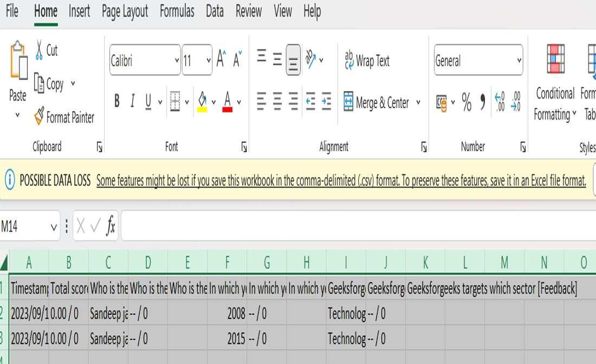Image resolution: width=596 pixels, height=364 pixels.
Task: Click Decrease Decimal icon
Action: (x=515, y=101)
